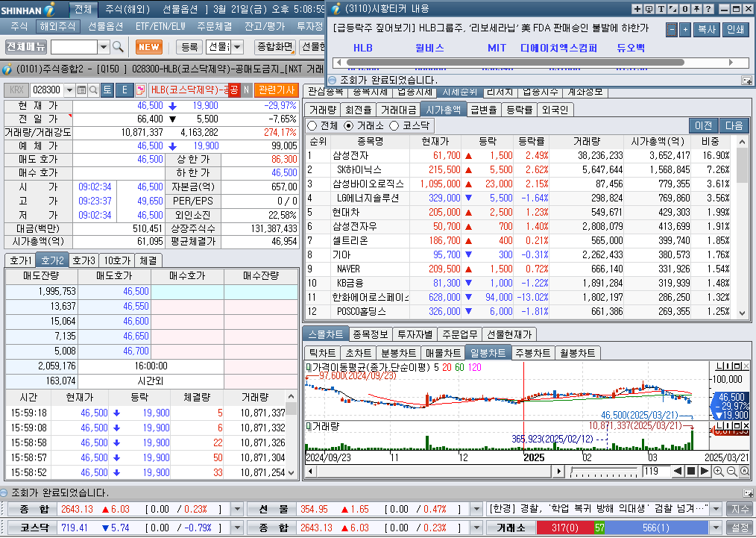Screen dimensions: 756x538
Task: Open the stock list icon beside code 028300
Action: click(x=81, y=90)
